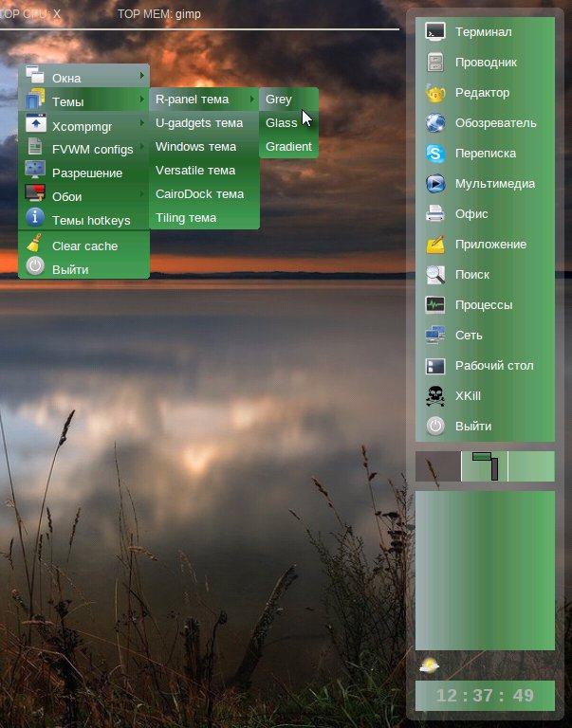Click Clear cache menu entry
Screen dimensions: 572x728
point(83,246)
